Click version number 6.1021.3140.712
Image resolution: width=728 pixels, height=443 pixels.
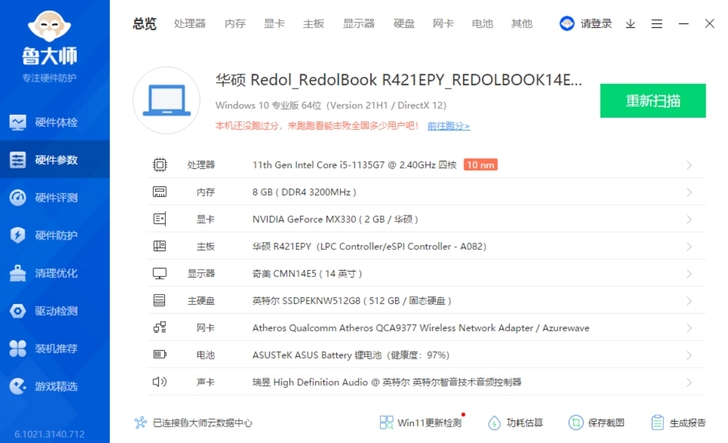(x=49, y=434)
